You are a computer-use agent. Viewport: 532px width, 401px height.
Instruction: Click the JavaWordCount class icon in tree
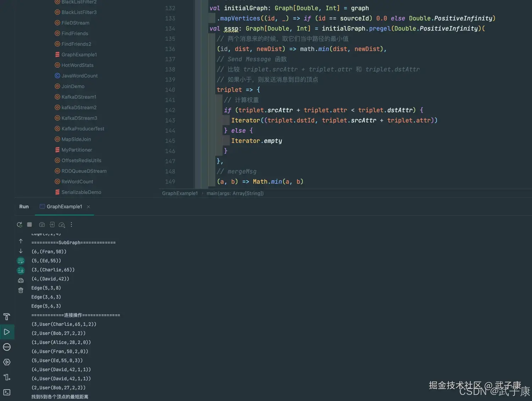(x=57, y=76)
